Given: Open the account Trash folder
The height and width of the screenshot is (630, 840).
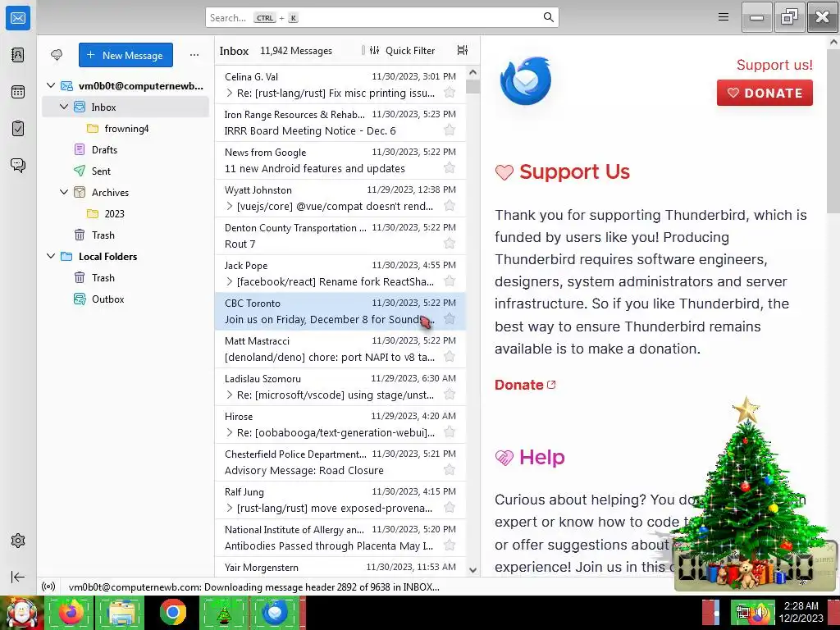Looking at the screenshot, I should pos(126,235).
